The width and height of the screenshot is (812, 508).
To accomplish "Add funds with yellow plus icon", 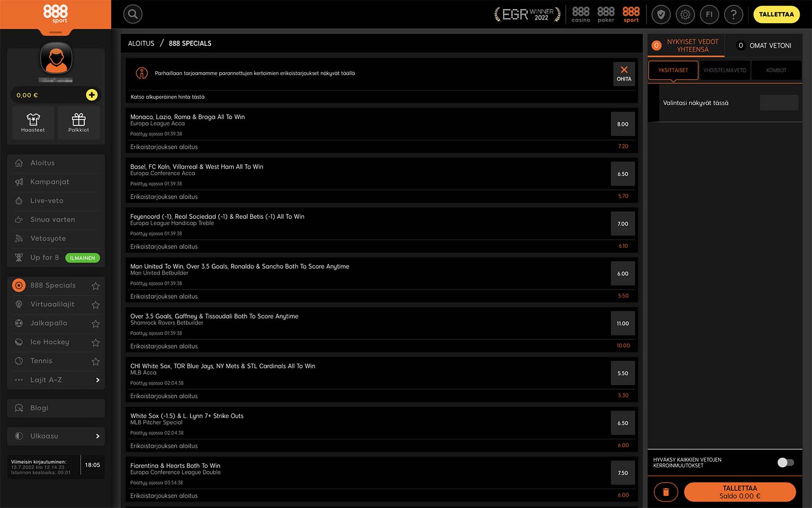I will tap(92, 95).
